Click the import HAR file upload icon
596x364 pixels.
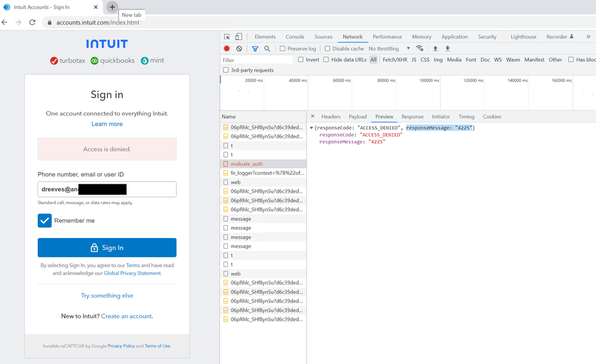(x=436, y=49)
